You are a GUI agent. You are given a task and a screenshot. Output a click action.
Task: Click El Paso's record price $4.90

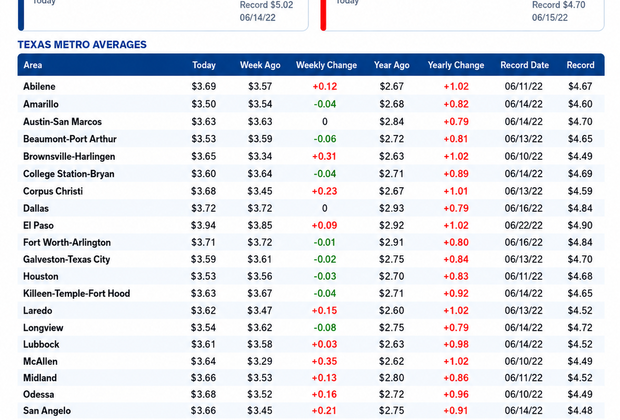click(580, 225)
